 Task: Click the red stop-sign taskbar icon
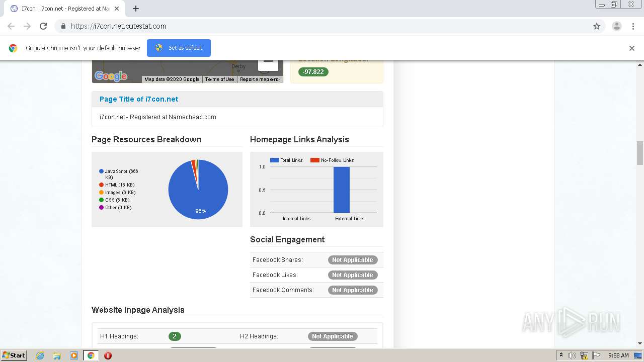(x=108, y=355)
